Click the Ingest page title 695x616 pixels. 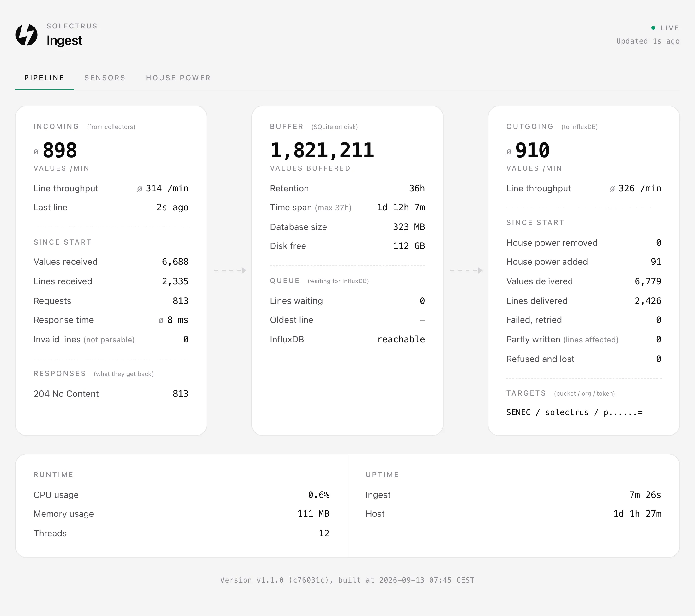(64, 40)
